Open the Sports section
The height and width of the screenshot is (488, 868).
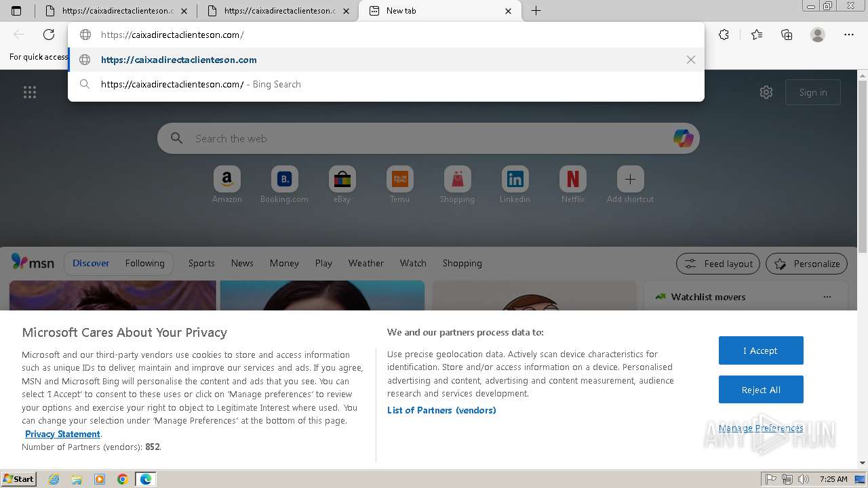(x=201, y=263)
